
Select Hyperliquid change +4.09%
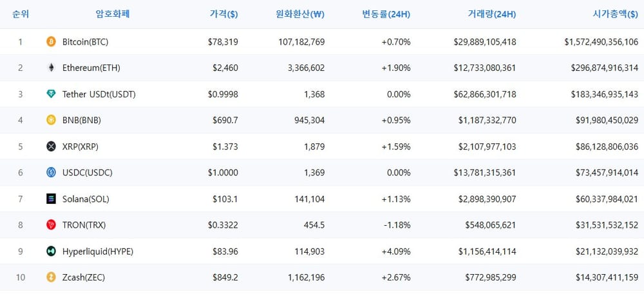(x=396, y=252)
